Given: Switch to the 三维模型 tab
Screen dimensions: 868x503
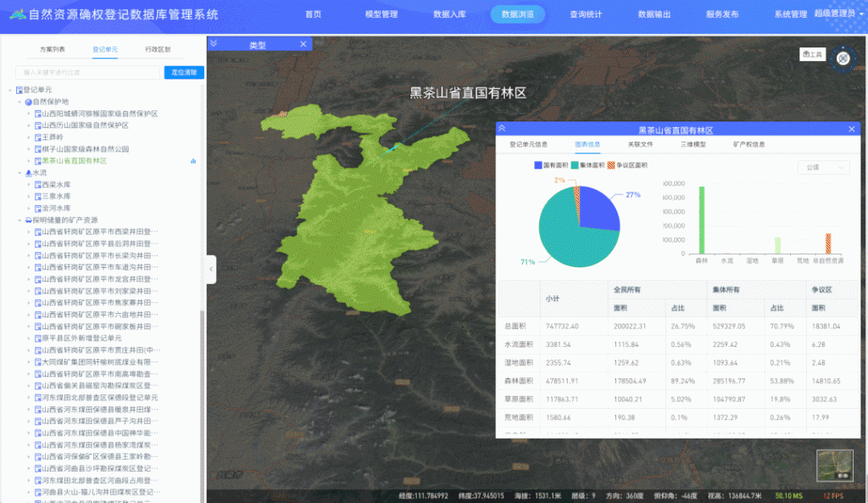Looking at the screenshot, I should pos(693,144).
